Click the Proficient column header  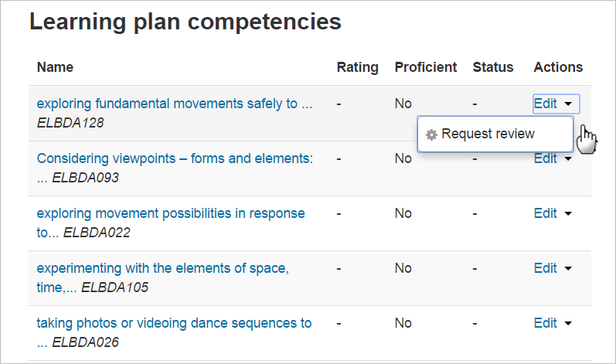(426, 67)
